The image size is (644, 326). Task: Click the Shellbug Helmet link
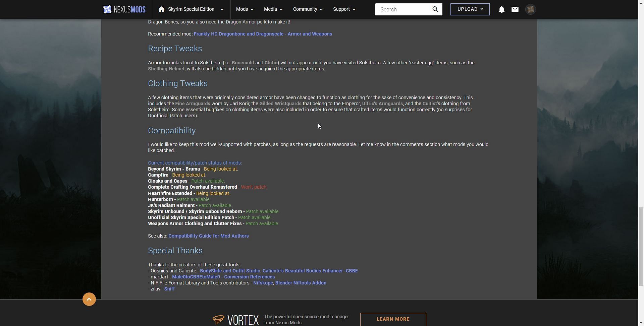[x=166, y=69]
